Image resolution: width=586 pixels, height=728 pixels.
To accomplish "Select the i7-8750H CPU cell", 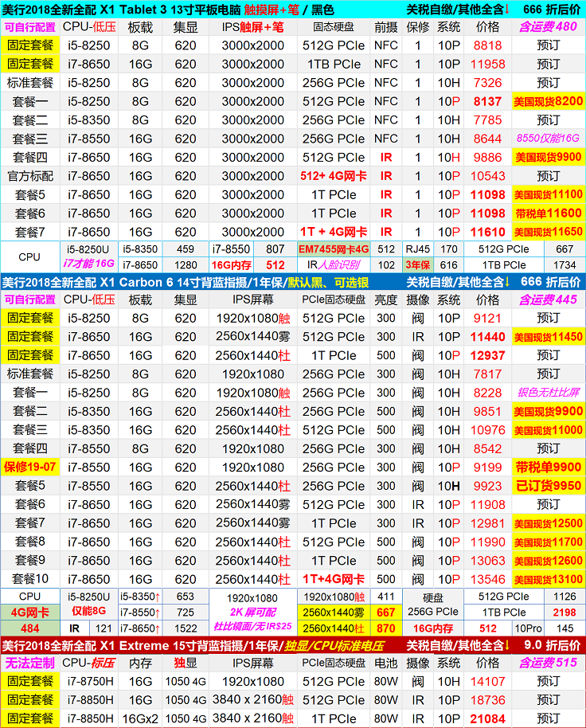I will 88,682.
